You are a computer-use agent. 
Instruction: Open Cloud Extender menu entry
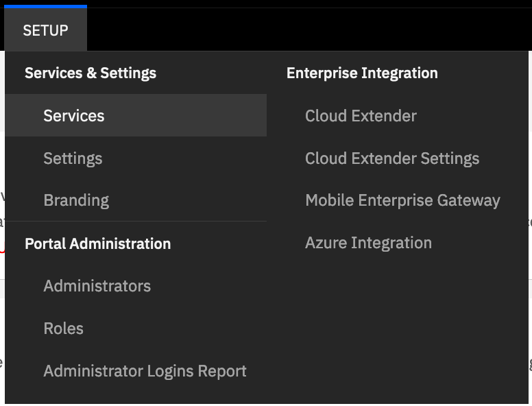361,116
